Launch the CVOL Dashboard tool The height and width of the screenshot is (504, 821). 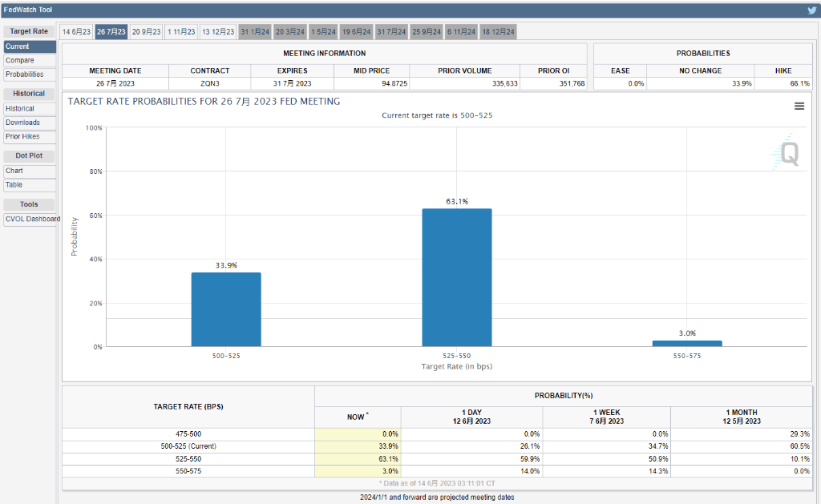click(32, 219)
